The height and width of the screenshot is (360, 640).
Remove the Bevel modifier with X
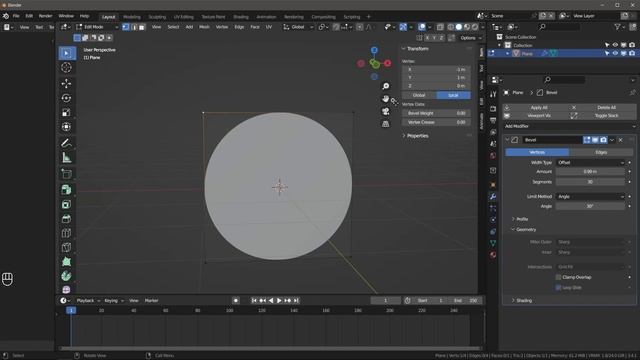[x=620, y=140]
